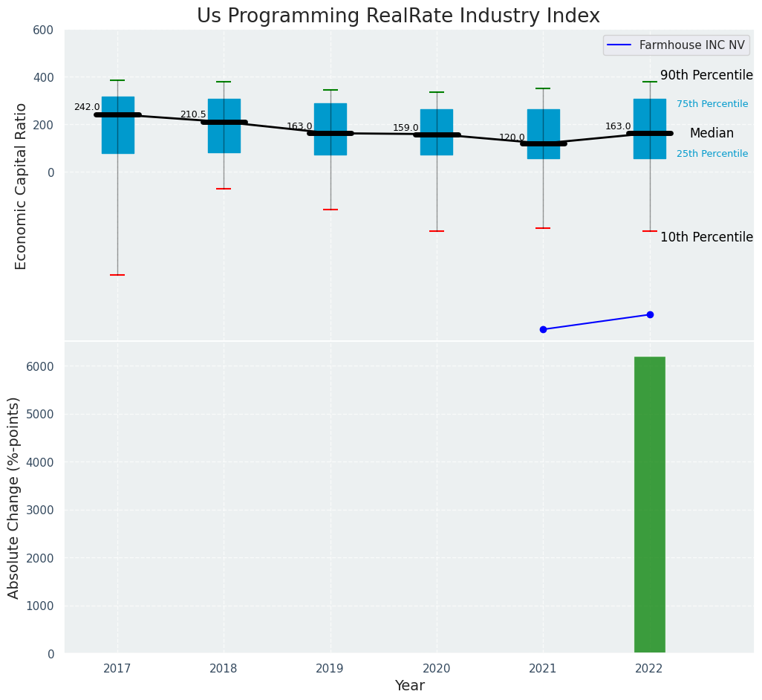
Task: Click the 2020 x-axis tick label
Action: [x=437, y=669]
